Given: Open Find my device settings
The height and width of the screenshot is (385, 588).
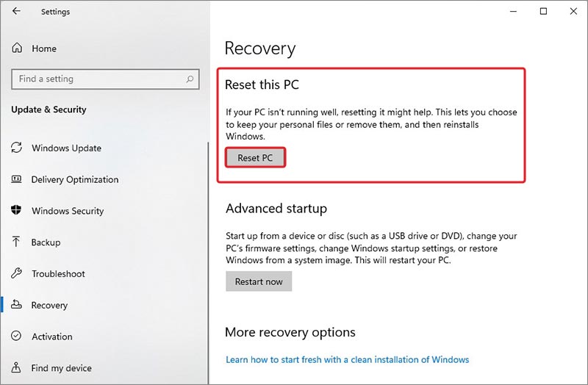Looking at the screenshot, I should click(61, 368).
